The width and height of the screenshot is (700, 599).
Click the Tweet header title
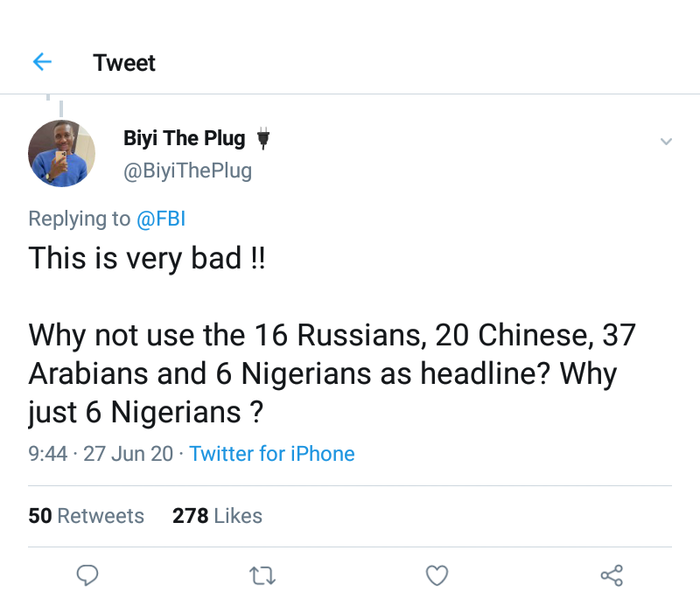coord(124,63)
